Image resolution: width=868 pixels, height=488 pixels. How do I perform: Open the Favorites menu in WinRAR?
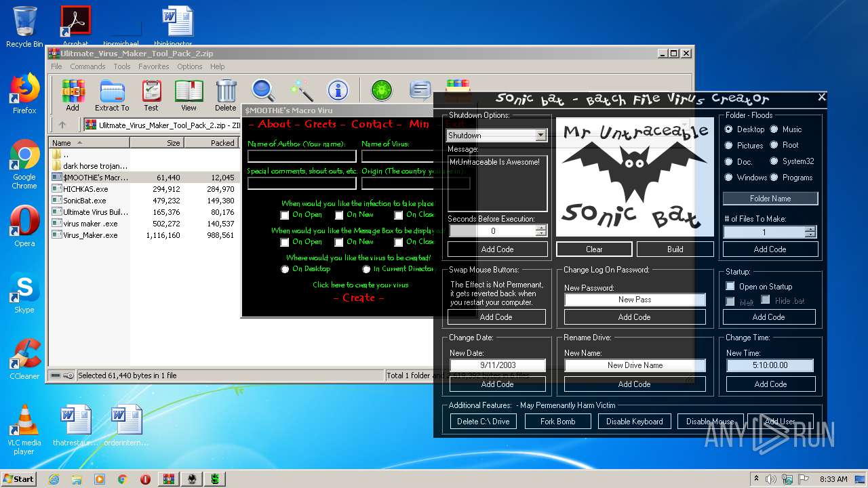(154, 66)
